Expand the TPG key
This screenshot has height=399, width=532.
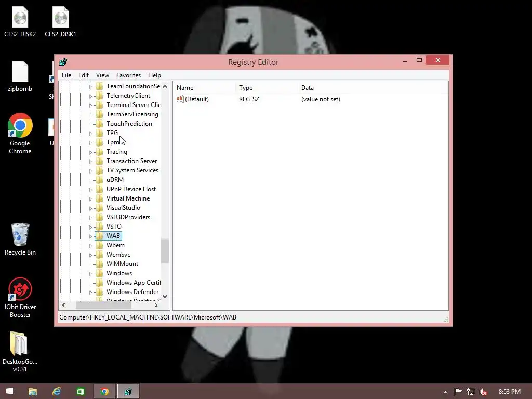click(x=90, y=134)
